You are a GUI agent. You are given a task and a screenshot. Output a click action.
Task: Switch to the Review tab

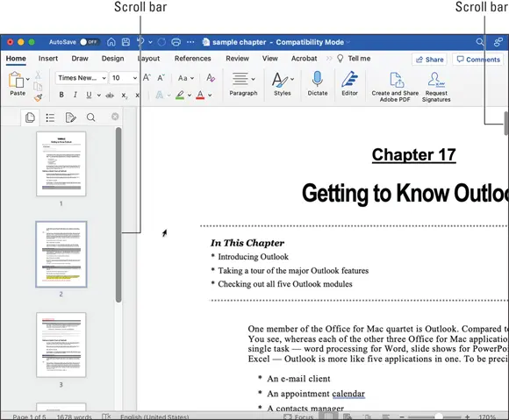pyautogui.click(x=237, y=59)
